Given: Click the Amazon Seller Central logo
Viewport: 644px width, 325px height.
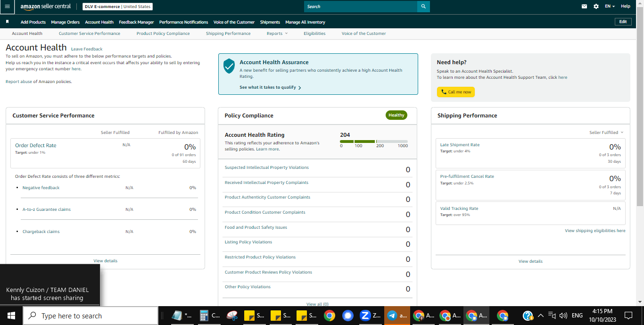Looking at the screenshot, I should [46, 7].
